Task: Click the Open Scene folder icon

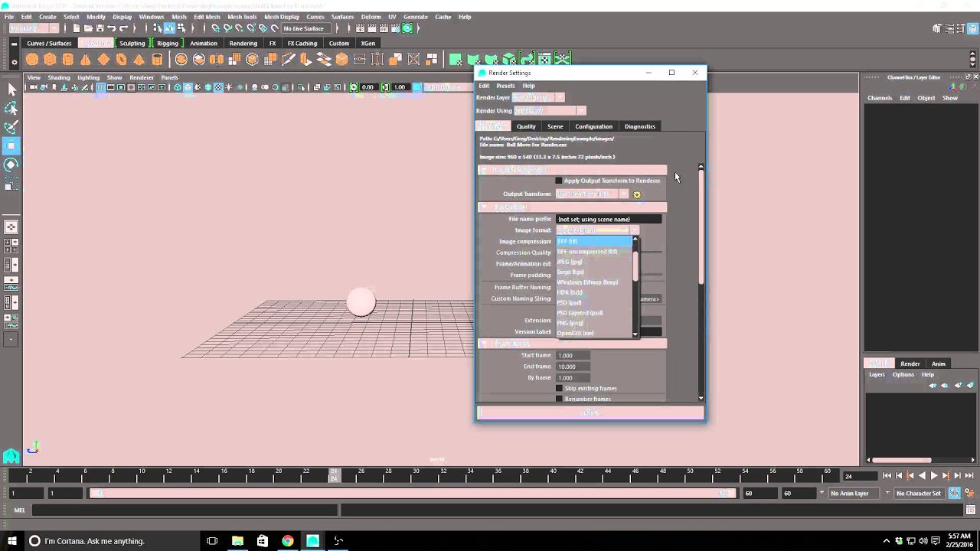Action: tap(88, 28)
